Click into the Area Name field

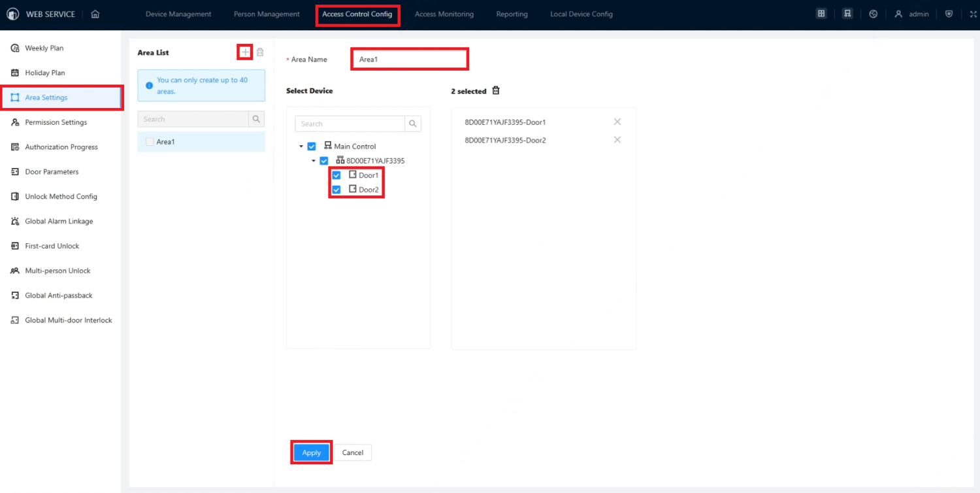click(x=410, y=59)
